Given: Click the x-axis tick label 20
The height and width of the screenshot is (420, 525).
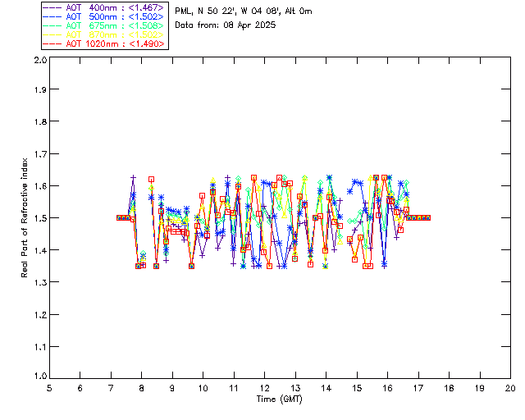Looking at the screenshot, I should [510, 388].
